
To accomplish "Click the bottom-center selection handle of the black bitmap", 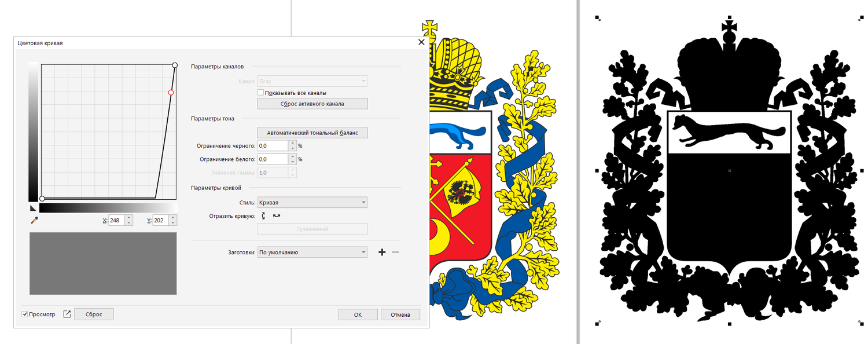I will (x=729, y=323).
